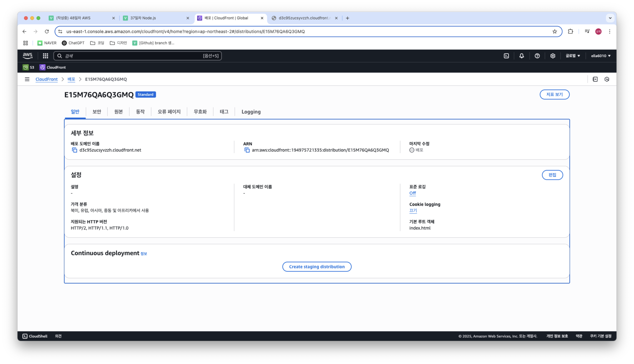Open the Chrome extensions puzzle icon
Viewport: 634px width, 364px height.
coord(570,32)
